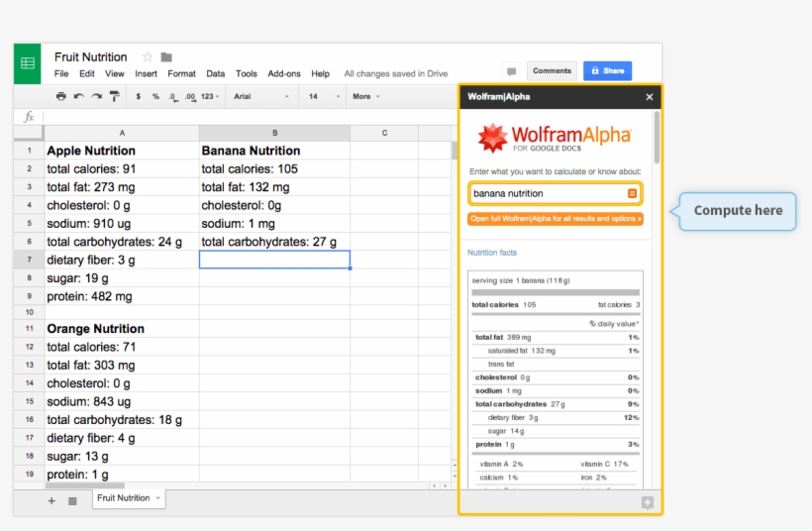Select cell total fat: 273 mg
812x531 pixels.
click(x=122, y=187)
